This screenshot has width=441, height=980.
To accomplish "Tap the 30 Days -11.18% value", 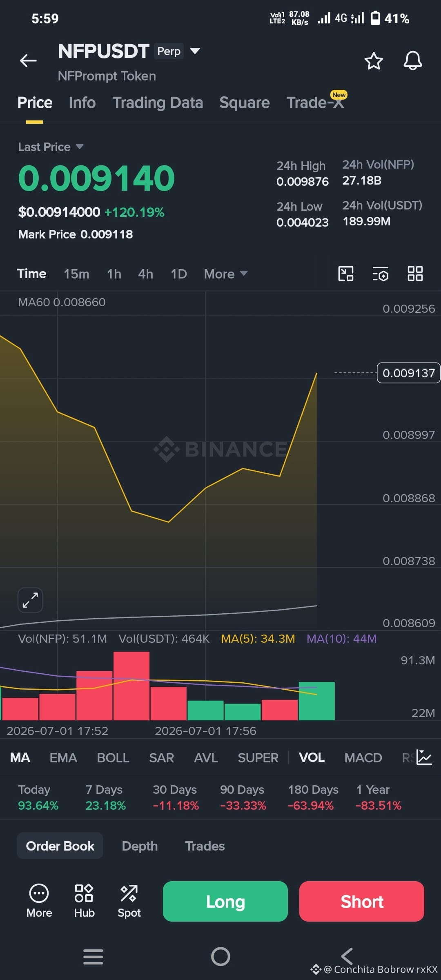I will (176, 805).
